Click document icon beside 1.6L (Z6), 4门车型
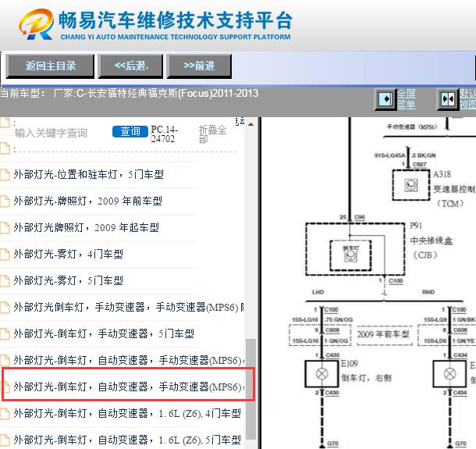 click(x=5, y=414)
